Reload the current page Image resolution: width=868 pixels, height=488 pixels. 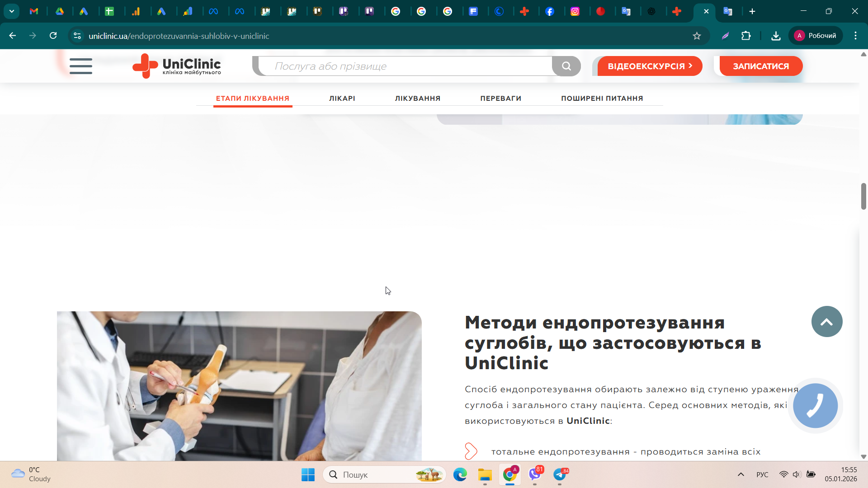tap(53, 36)
